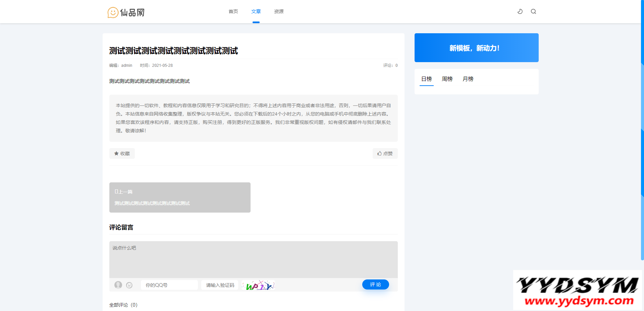Toggle dark mode with moon icon
644x311 pixels.
click(520, 11)
